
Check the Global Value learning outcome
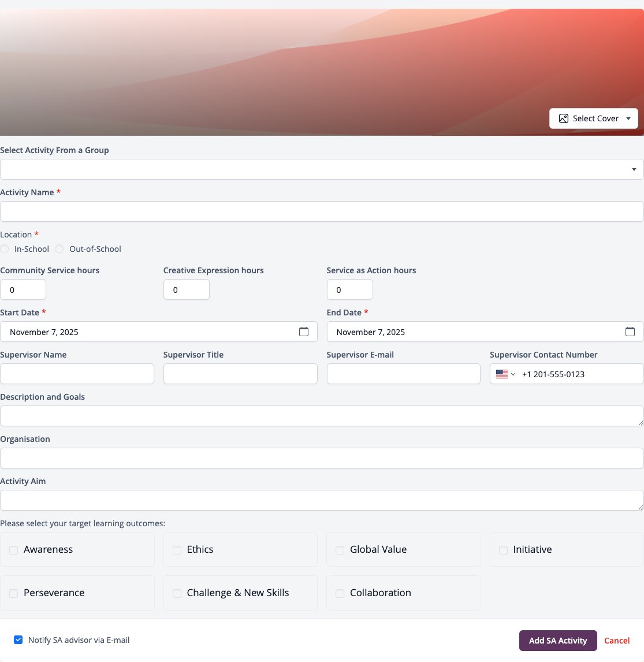340,550
